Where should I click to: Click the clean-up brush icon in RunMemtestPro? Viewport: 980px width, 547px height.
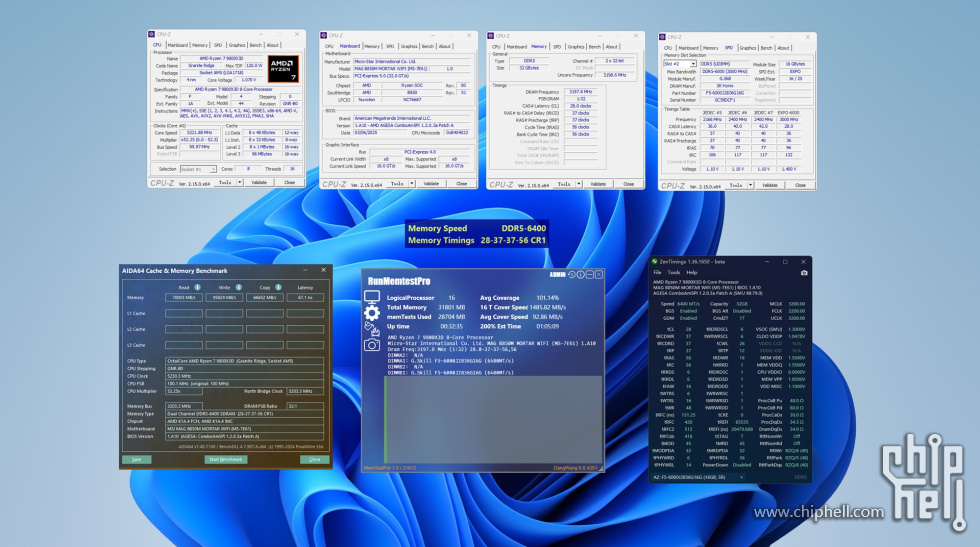(x=372, y=328)
